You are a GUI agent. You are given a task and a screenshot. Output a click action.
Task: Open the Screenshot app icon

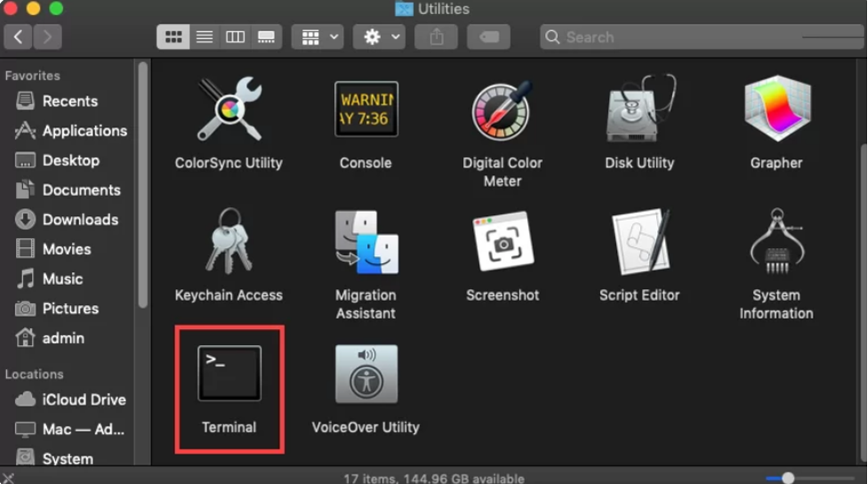(503, 241)
